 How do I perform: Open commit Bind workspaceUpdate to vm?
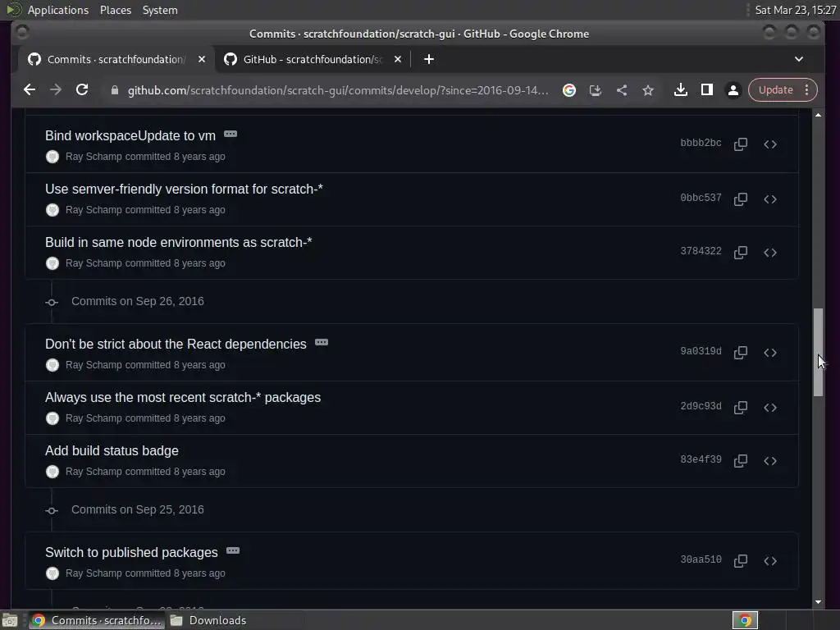(x=130, y=135)
